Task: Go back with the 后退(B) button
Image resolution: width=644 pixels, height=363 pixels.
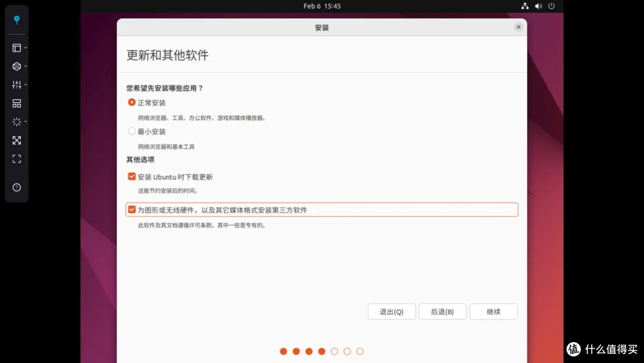Action: point(442,311)
